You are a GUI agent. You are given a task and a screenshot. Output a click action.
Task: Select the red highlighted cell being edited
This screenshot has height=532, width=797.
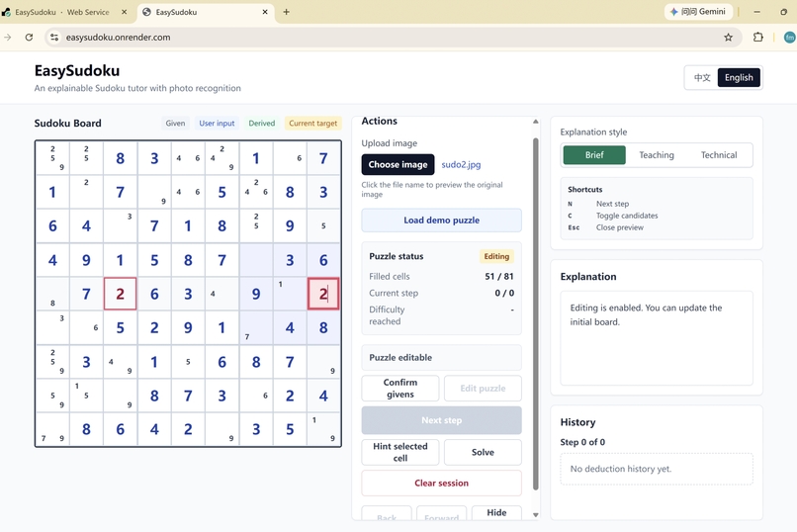(323, 294)
